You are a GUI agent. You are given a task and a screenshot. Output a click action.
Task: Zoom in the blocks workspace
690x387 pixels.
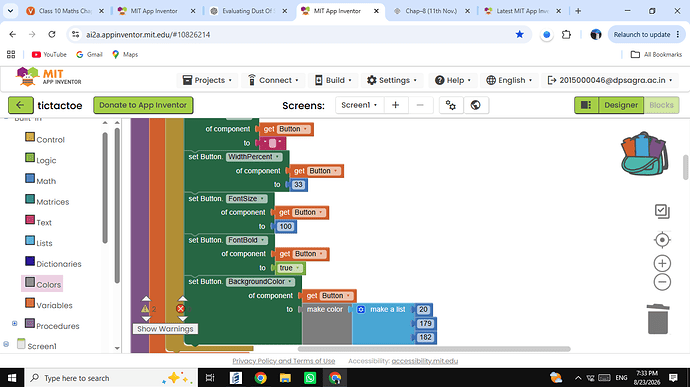coord(662,263)
